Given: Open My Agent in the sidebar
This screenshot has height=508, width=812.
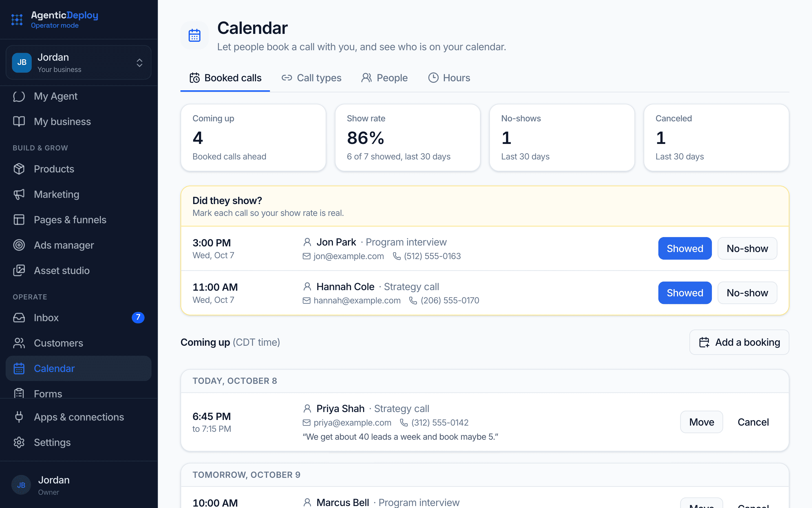Looking at the screenshot, I should tap(78, 97).
